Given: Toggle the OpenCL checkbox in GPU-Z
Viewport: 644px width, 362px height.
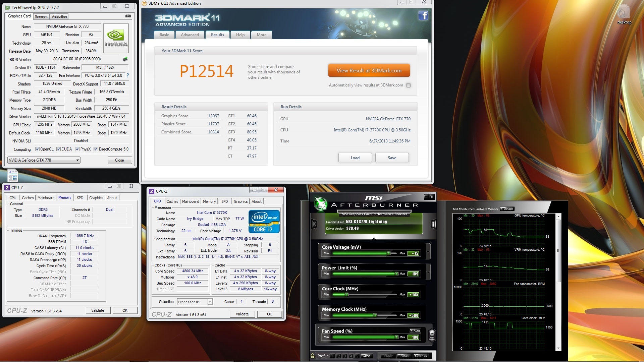Looking at the screenshot, I should coord(38,149).
